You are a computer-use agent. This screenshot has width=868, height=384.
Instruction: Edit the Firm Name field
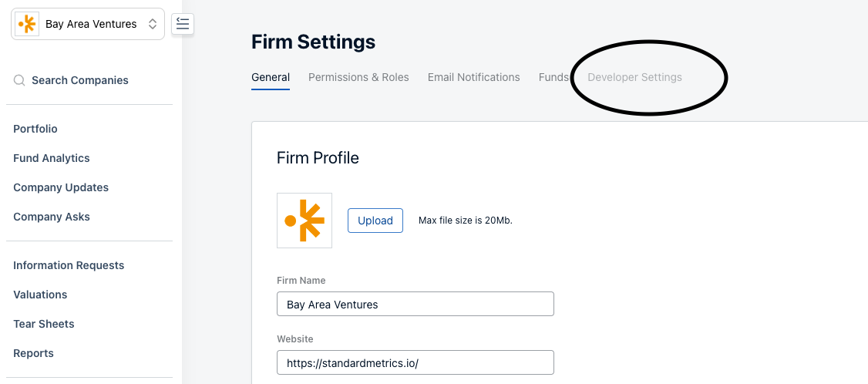point(415,304)
